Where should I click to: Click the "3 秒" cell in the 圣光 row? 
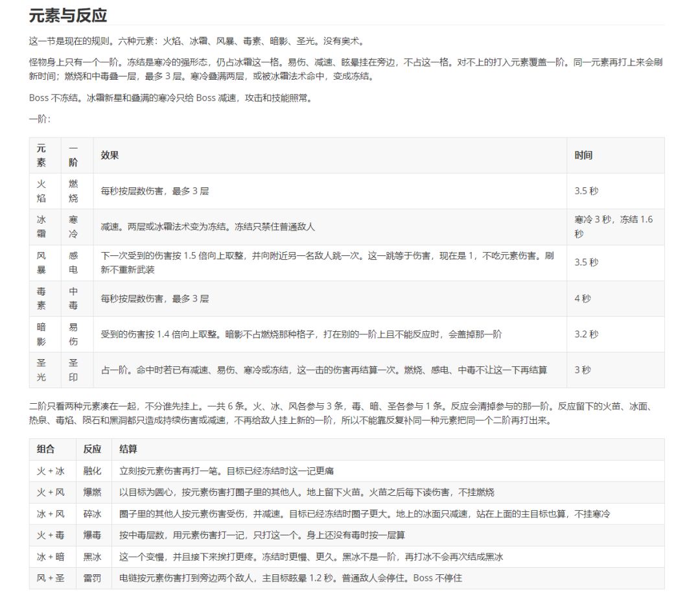point(616,370)
